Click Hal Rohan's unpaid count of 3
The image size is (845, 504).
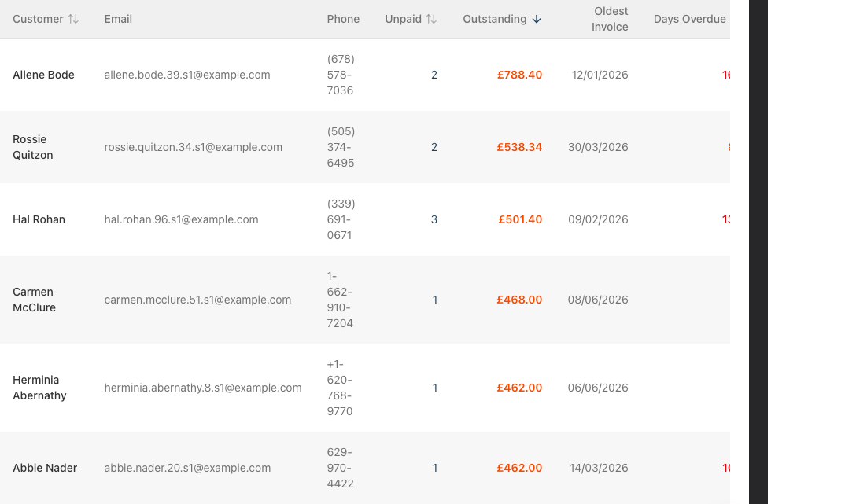point(434,219)
